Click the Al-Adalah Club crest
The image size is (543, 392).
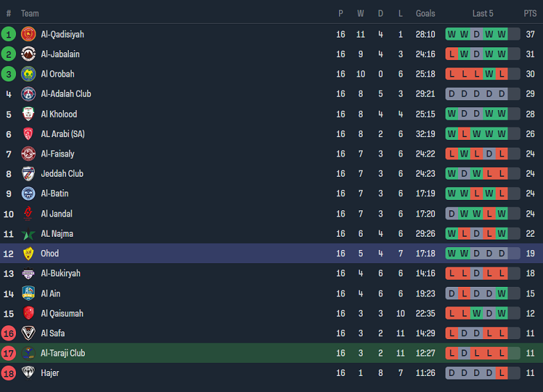tap(29, 94)
